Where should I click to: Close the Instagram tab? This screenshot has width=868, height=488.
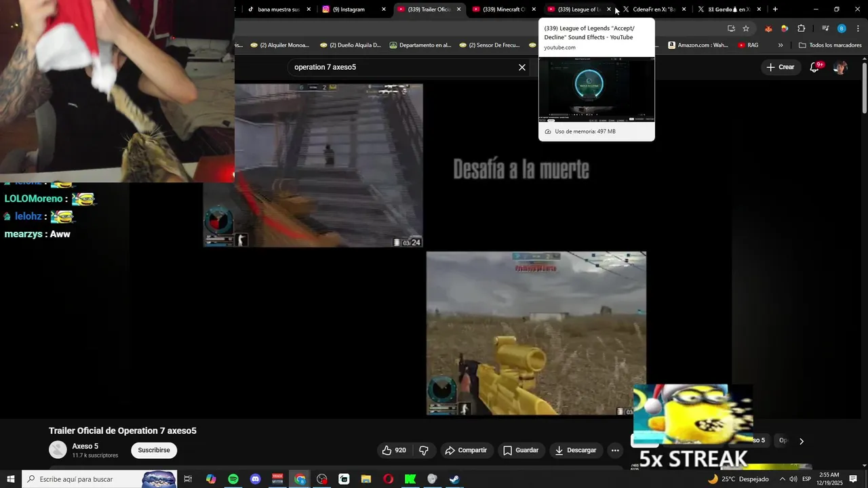(384, 9)
